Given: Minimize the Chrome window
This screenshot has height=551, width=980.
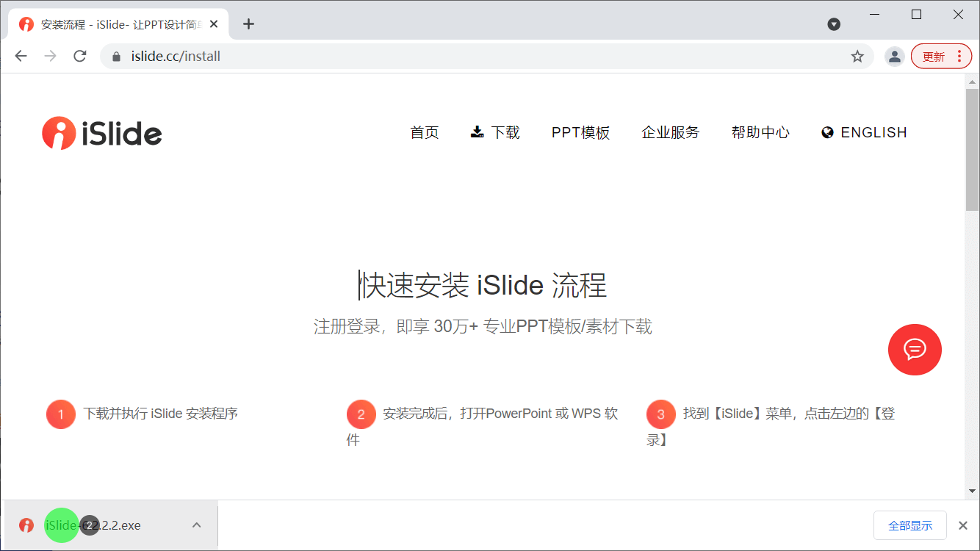Looking at the screenshot, I should (x=874, y=14).
